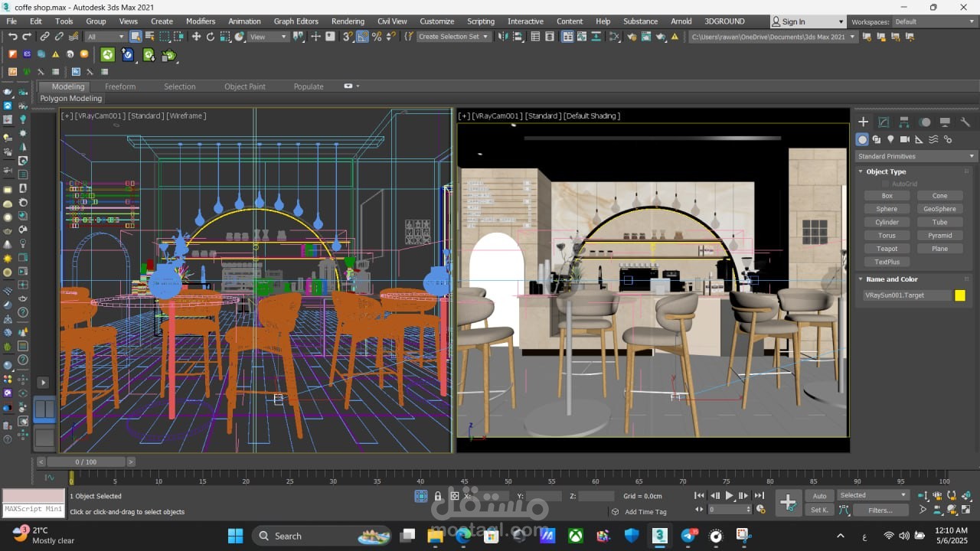Click the Filters... button
Viewport: 980px width, 551px height.
click(880, 510)
